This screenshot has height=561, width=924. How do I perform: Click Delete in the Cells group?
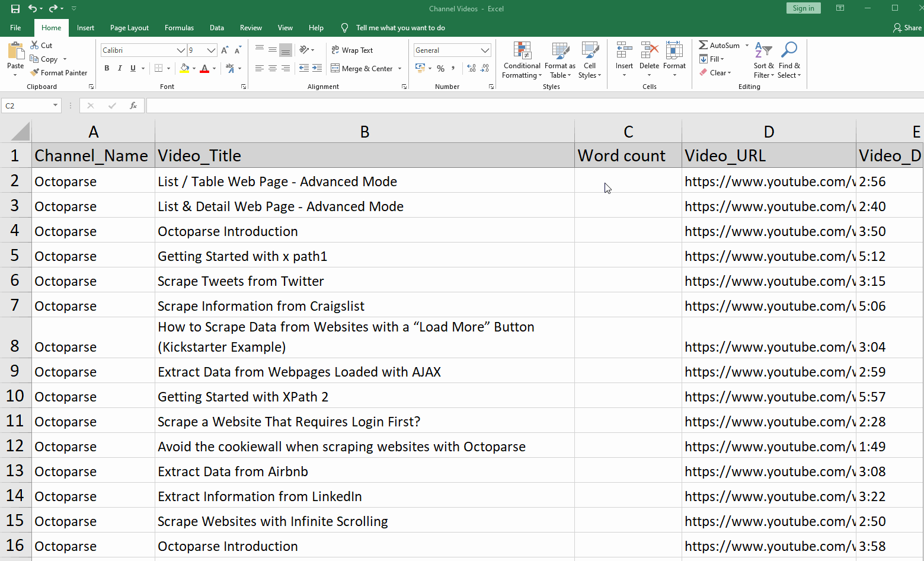pyautogui.click(x=649, y=59)
